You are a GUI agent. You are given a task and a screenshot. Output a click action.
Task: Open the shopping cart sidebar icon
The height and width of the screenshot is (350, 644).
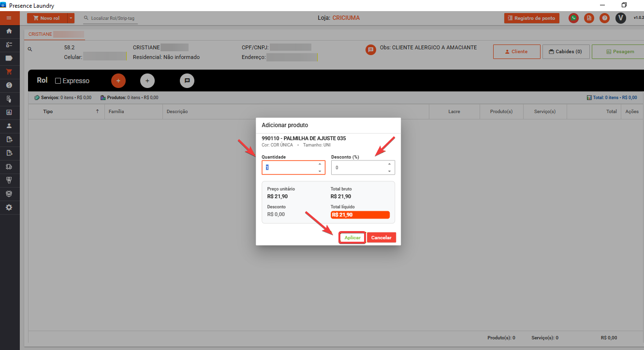coord(9,72)
